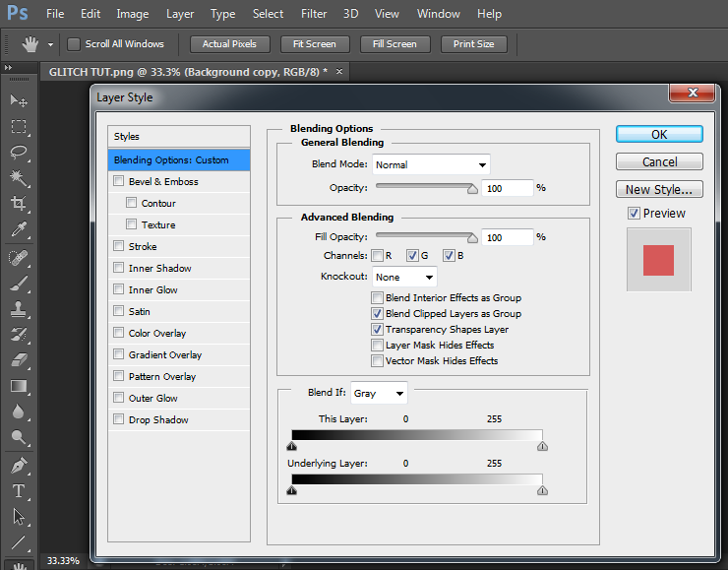Click OK to confirm layer style
Viewport: 728px width, 570px height.
659,135
